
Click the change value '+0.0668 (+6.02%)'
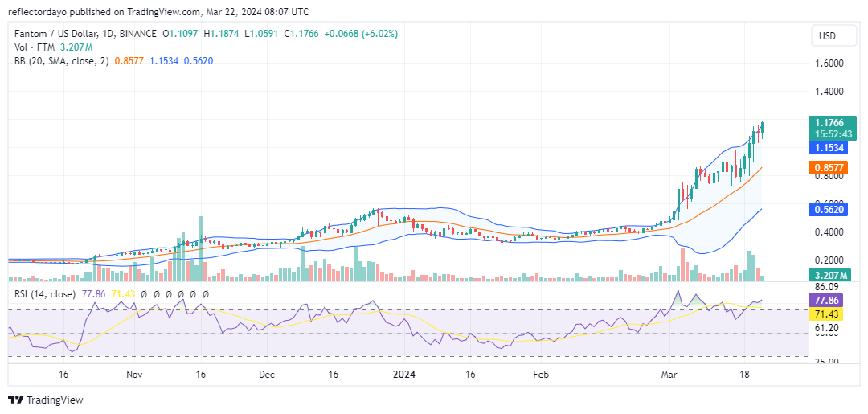coord(360,34)
